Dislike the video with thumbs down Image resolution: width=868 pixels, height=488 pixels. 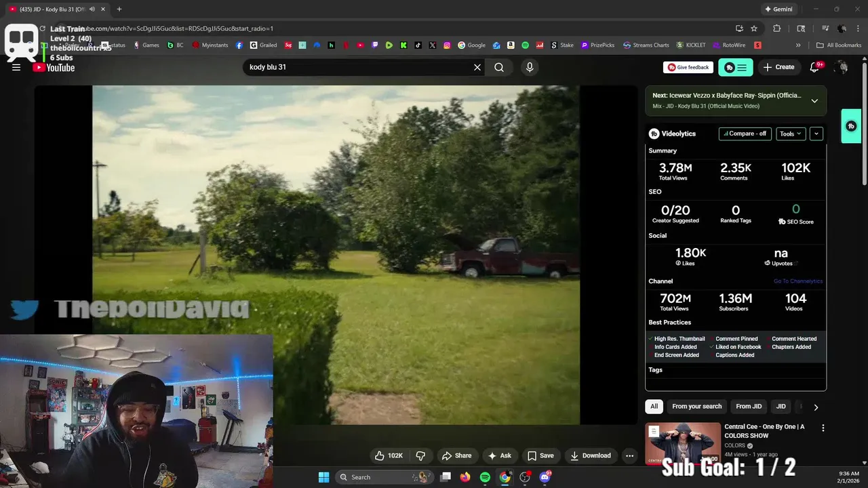click(x=420, y=455)
